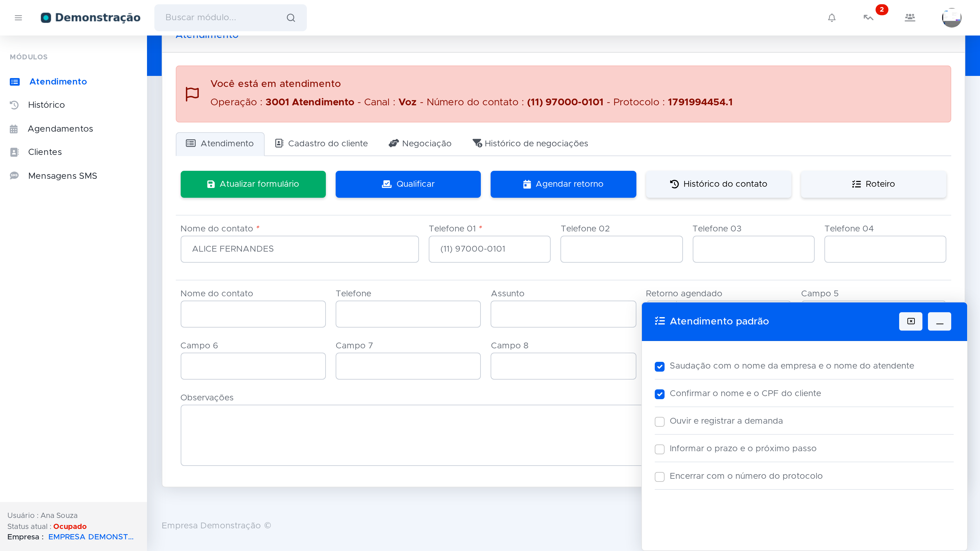
Task: Open Mensagens SMS module
Action: coord(62,176)
